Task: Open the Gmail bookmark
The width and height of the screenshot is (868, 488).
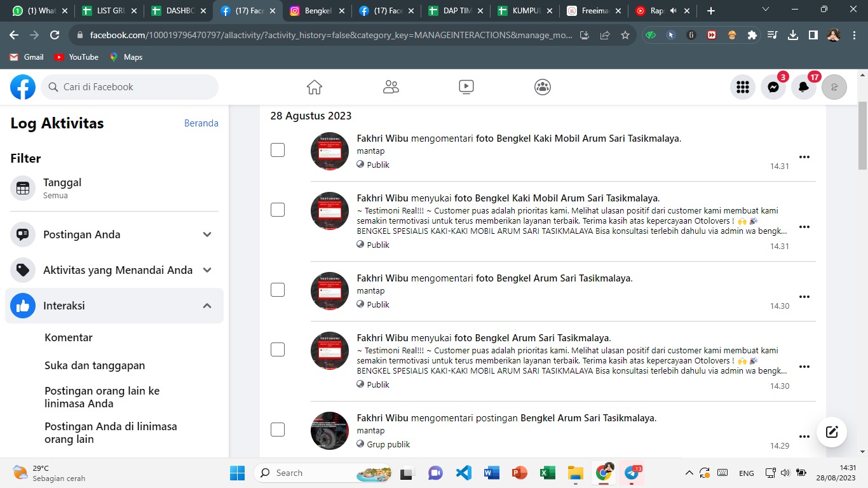Action: pos(27,57)
